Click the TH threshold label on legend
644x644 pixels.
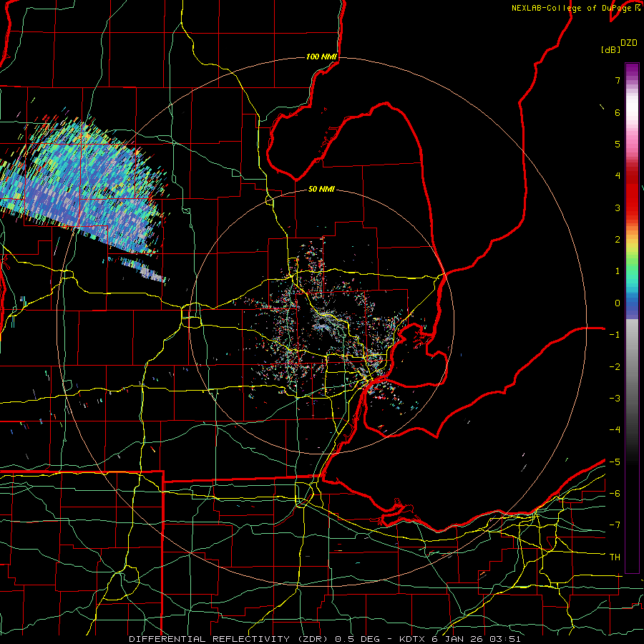click(615, 557)
